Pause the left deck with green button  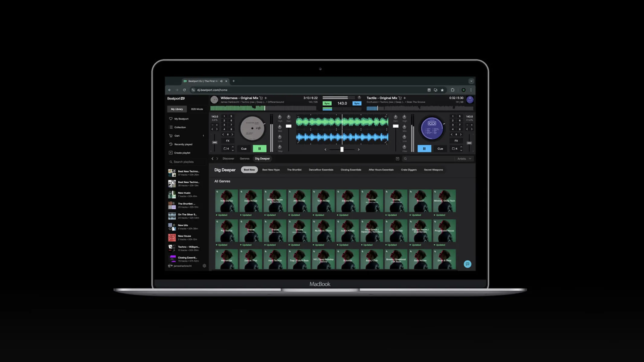click(x=259, y=148)
